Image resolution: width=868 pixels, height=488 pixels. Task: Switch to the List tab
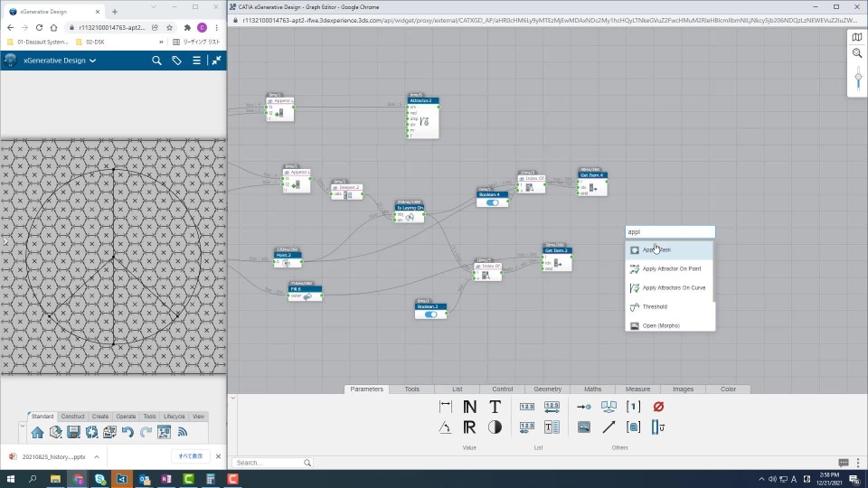[458, 389]
